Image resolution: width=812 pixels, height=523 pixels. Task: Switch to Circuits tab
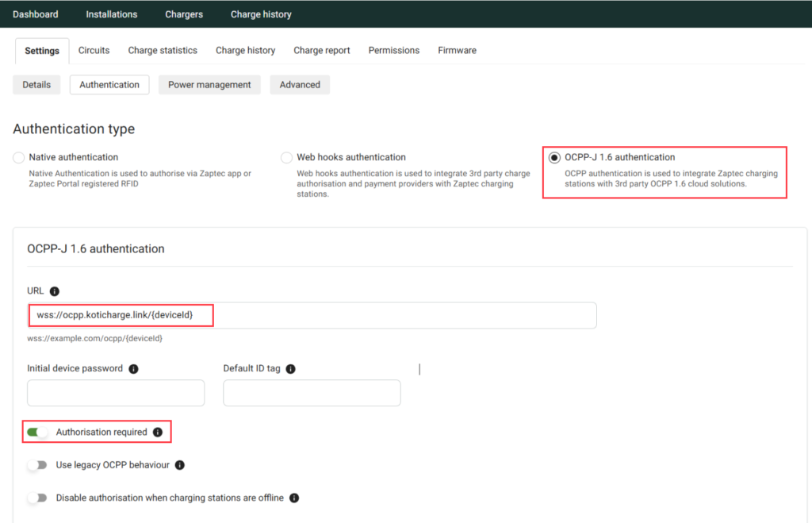point(94,50)
